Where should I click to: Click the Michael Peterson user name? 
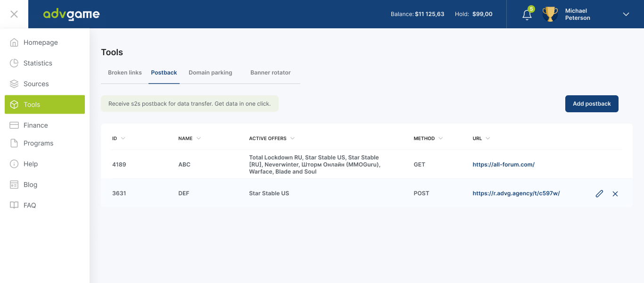click(578, 14)
